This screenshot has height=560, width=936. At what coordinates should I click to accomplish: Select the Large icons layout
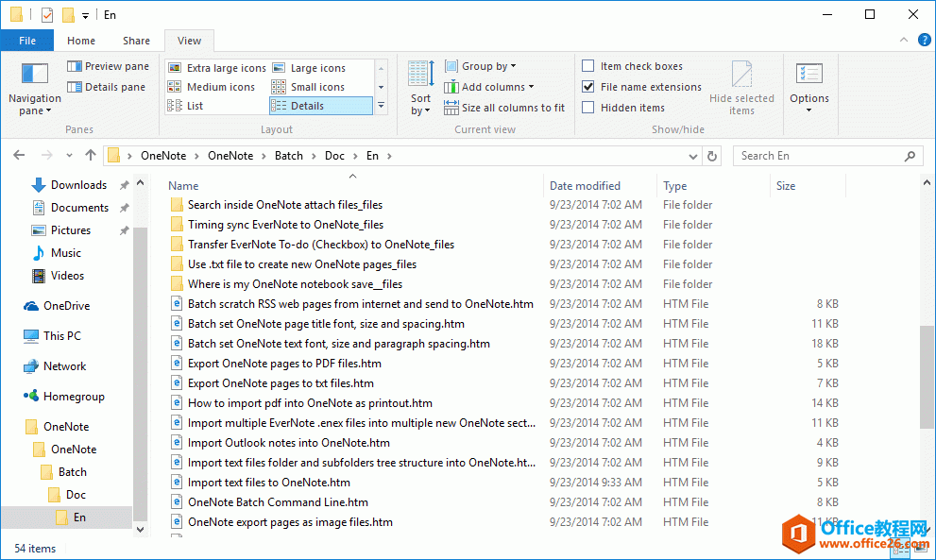coord(312,66)
